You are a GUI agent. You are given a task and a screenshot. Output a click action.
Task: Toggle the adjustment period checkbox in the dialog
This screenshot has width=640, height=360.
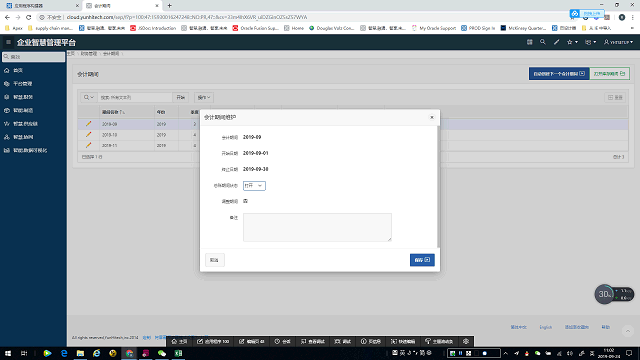point(245,201)
